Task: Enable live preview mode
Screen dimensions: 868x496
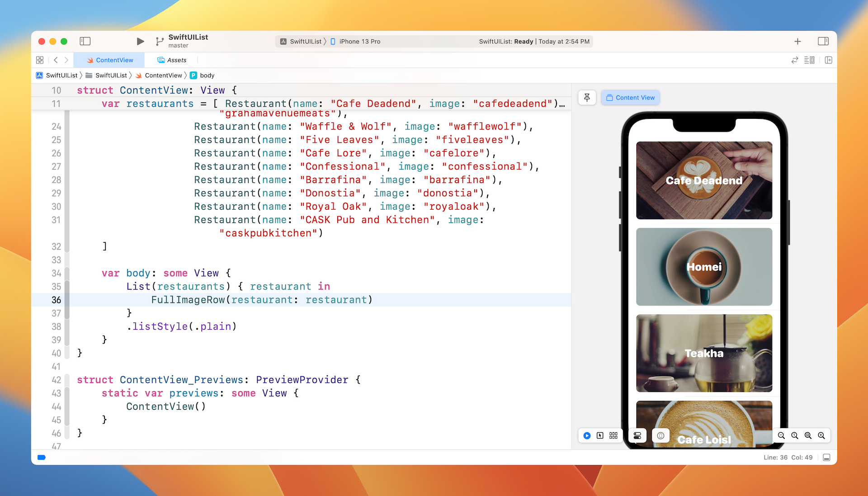Action: click(x=587, y=435)
